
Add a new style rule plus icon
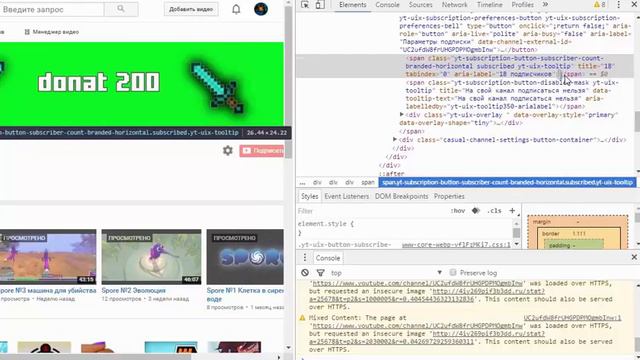pos(512,211)
